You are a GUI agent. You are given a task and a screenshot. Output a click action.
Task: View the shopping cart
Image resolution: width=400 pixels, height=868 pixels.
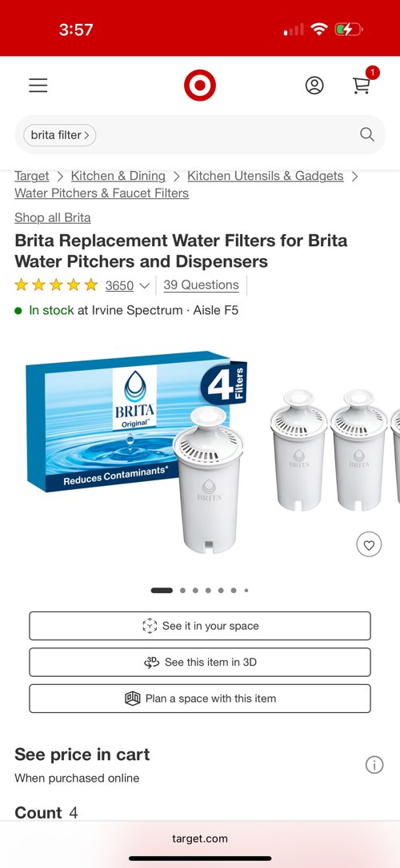pyautogui.click(x=362, y=85)
